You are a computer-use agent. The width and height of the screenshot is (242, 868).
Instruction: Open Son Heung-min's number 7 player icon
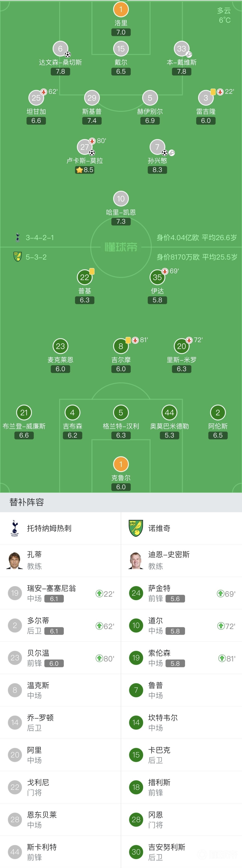click(157, 147)
